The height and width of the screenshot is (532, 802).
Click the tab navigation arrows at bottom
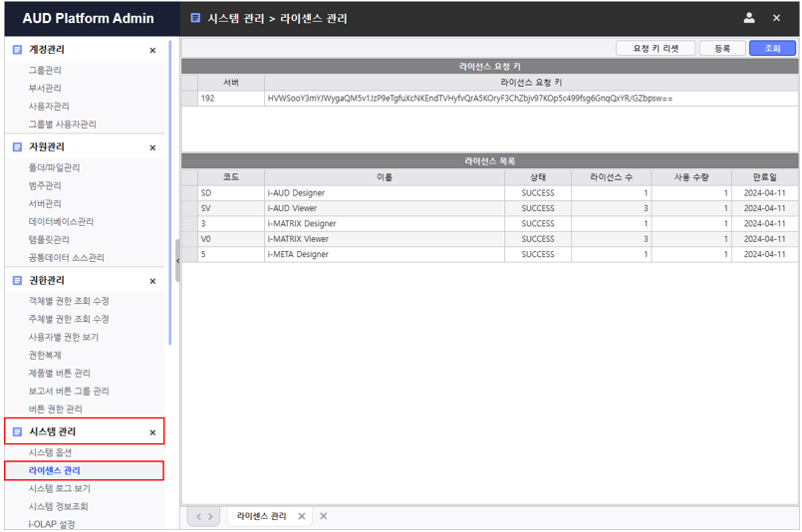click(x=204, y=516)
